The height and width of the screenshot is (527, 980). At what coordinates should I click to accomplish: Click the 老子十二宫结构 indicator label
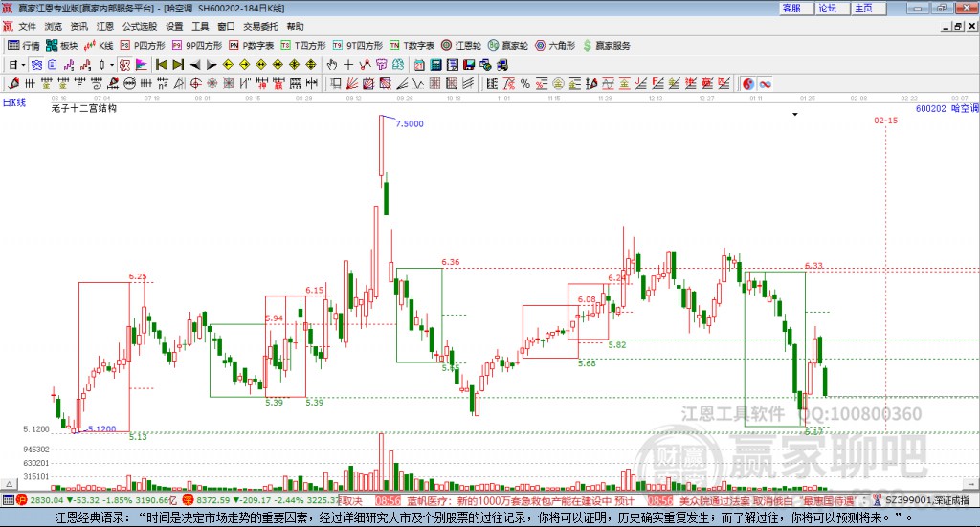(84, 108)
